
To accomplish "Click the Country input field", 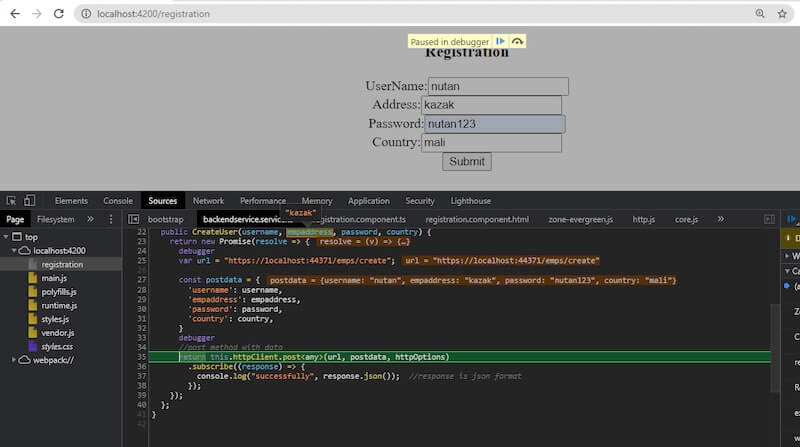I will [491, 142].
